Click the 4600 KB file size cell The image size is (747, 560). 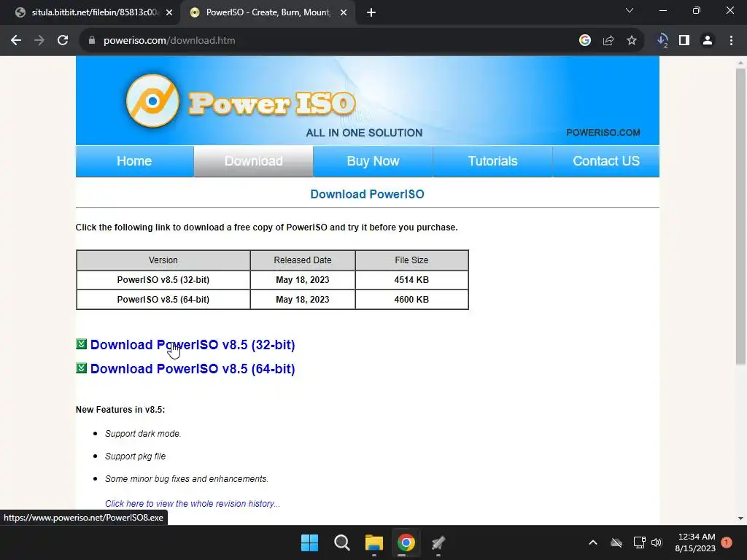(411, 300)
